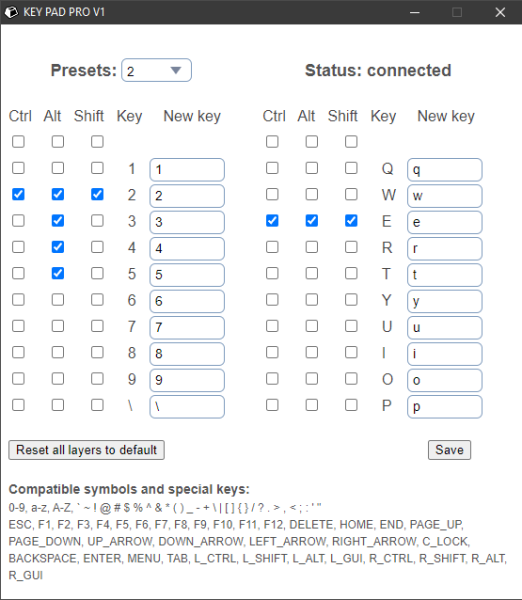Image resolution: width=522 pixels, height=600 pixels.
Task: Uncheck Shift checkbox for key E
Action: click(x=351, y=221)
